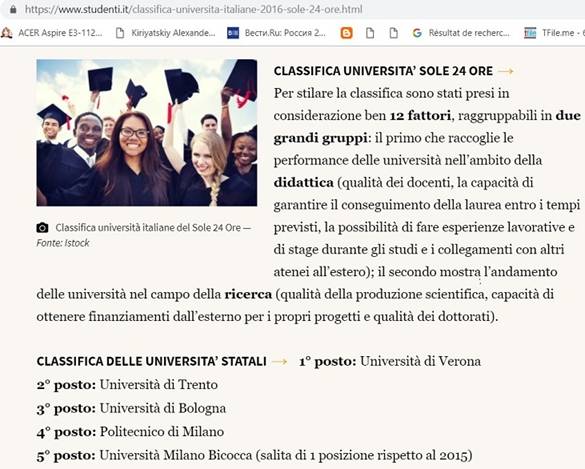The width and height of the screenshot is (585, 469).
Task: Open the ACER Aspire E3-112 bookmark
Action: point(52,33)
